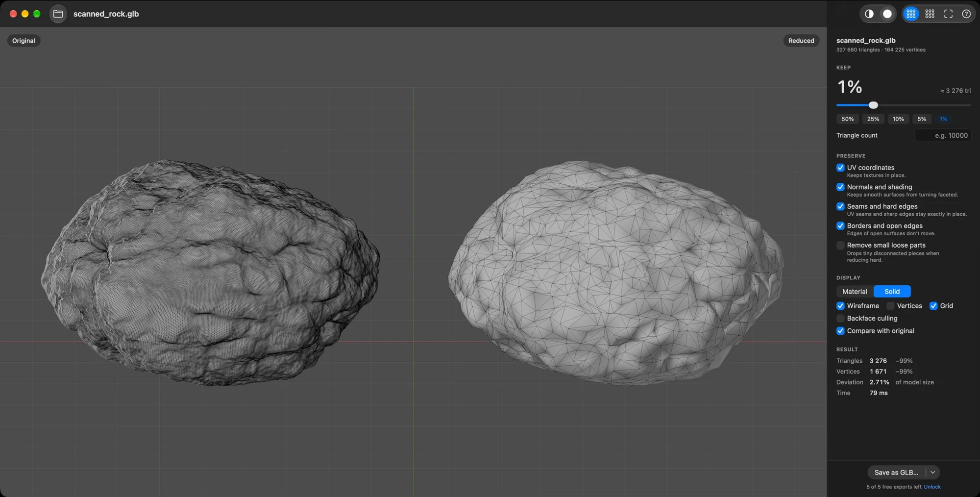Click the solid white circle display icon
This screenshot has width=980, height=497.
pyautogui.click(x=887, y=14)
